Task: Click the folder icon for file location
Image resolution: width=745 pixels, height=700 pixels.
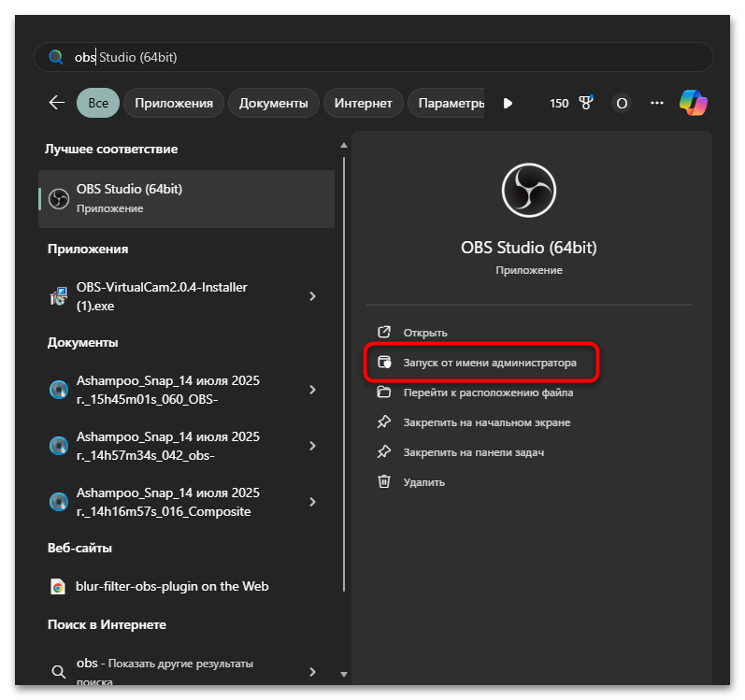Action: pyautogui.click(x=384, y=392)
